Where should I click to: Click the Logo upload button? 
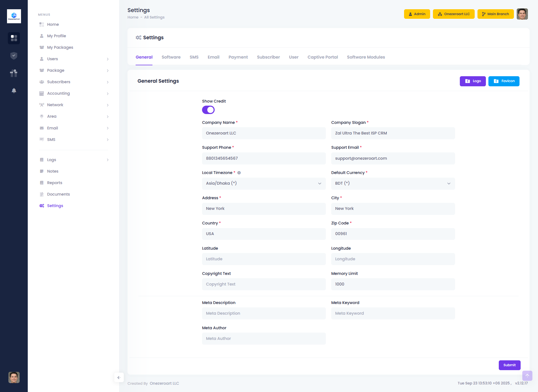pyautogui.click(x=472, y=81)
